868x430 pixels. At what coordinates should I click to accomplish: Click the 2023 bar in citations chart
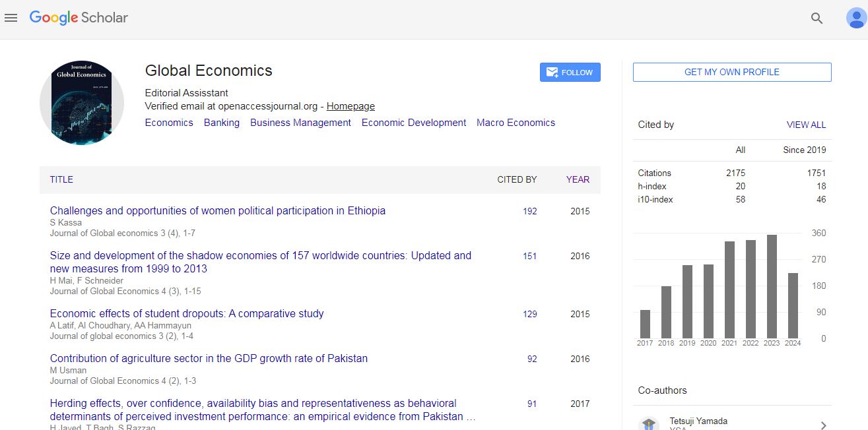771,286
